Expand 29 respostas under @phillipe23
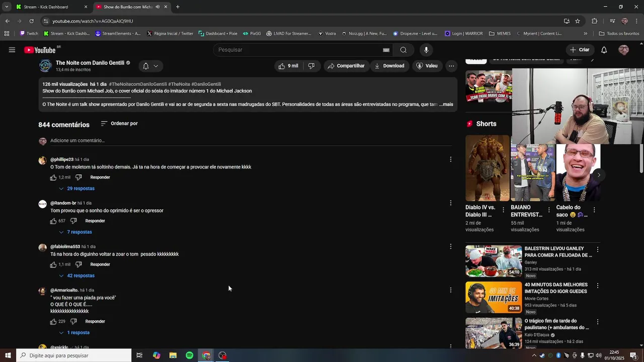Screen dimensions: 644x362 click(x=76, y=189)
